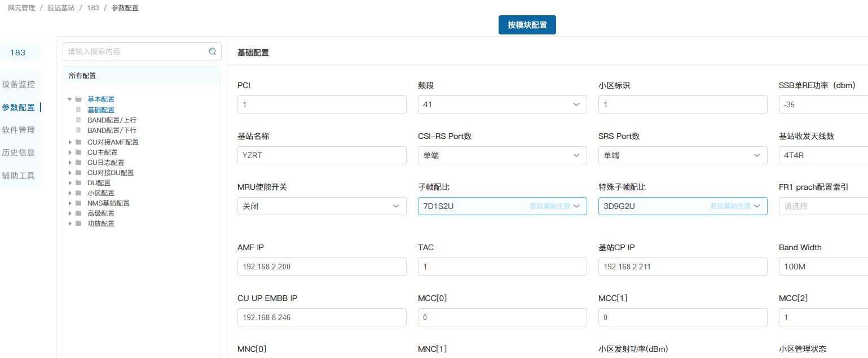Screen dimensions: 868x358
Task: Click file icon beside 基础配置
Action: [78, 110]
